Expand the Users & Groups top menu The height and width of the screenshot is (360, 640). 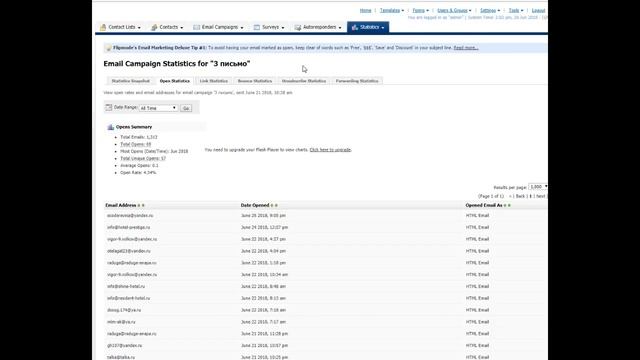(454, 10)
